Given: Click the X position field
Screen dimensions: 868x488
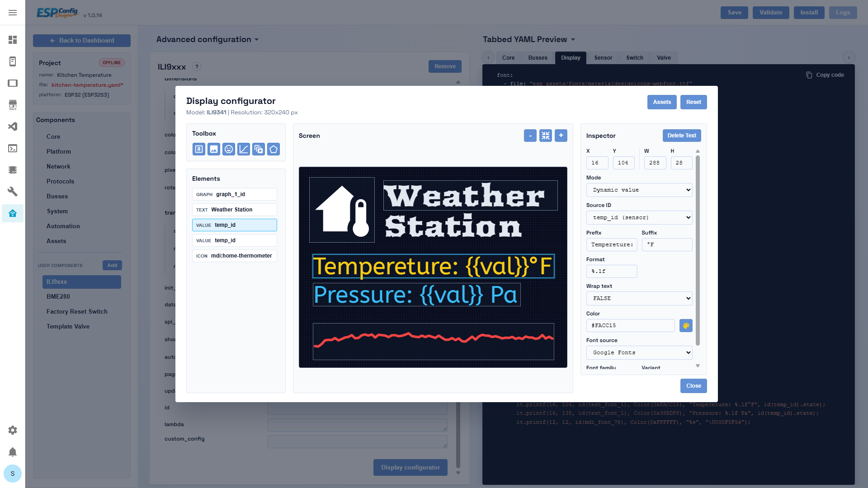Looking at the screenshot, I should coord(597,163).
